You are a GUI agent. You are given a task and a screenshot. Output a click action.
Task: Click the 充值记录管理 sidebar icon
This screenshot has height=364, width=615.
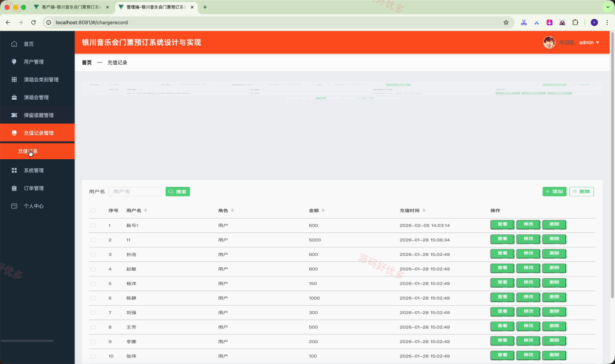tap(14, 133)
